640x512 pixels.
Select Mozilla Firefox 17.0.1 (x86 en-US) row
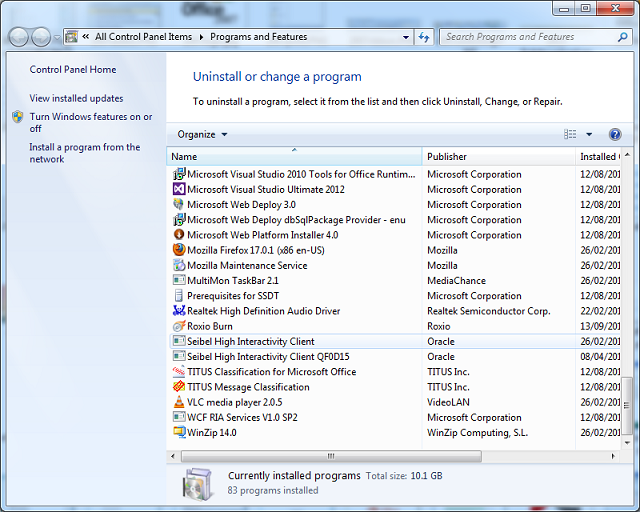coord(395,250)
